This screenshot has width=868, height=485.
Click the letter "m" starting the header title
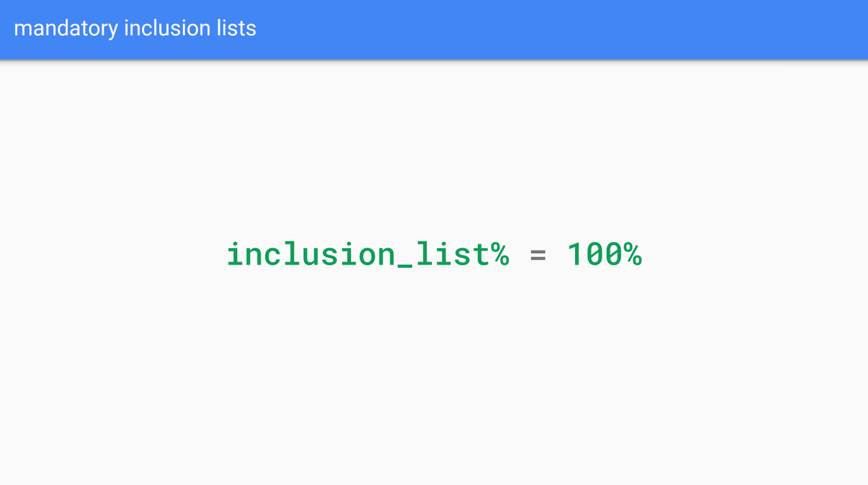click(21, 30)
